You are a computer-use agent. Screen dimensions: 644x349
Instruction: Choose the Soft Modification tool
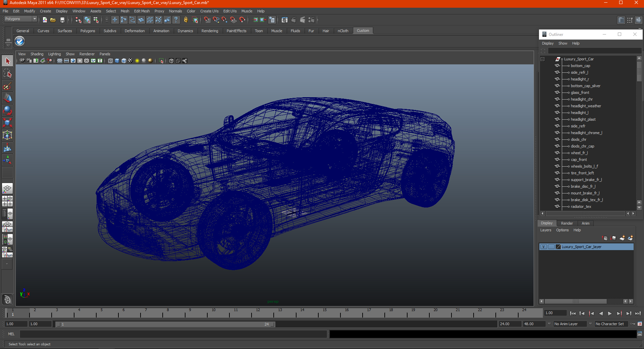[7, 148]
